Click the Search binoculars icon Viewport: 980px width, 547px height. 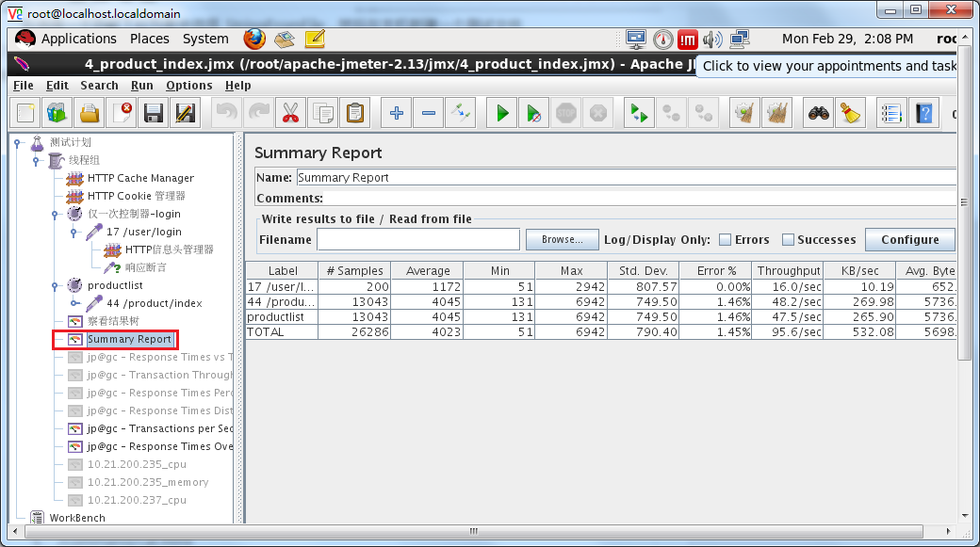point(818,113)
